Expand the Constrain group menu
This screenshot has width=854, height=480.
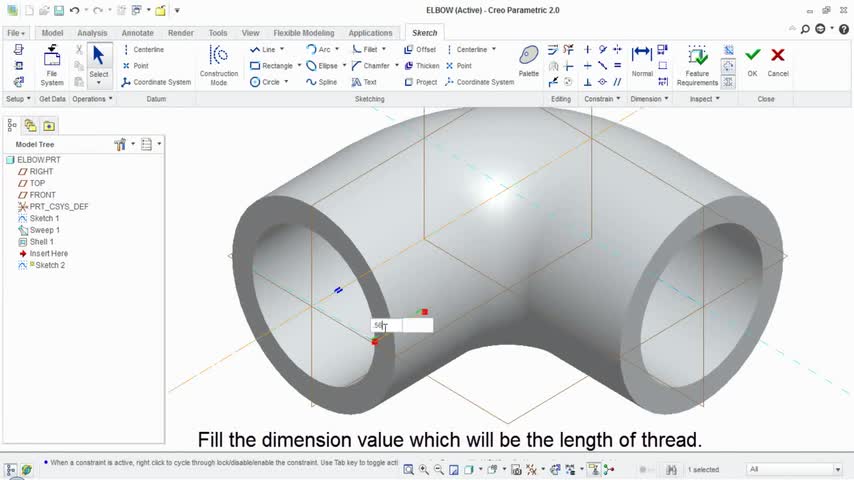[602, 99]
